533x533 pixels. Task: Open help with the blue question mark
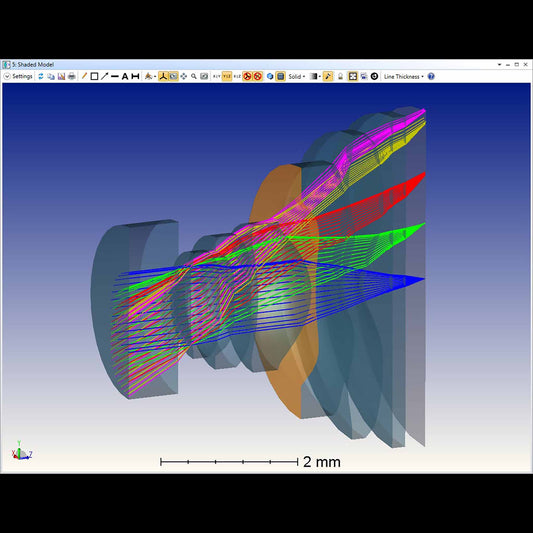[431, 76]
